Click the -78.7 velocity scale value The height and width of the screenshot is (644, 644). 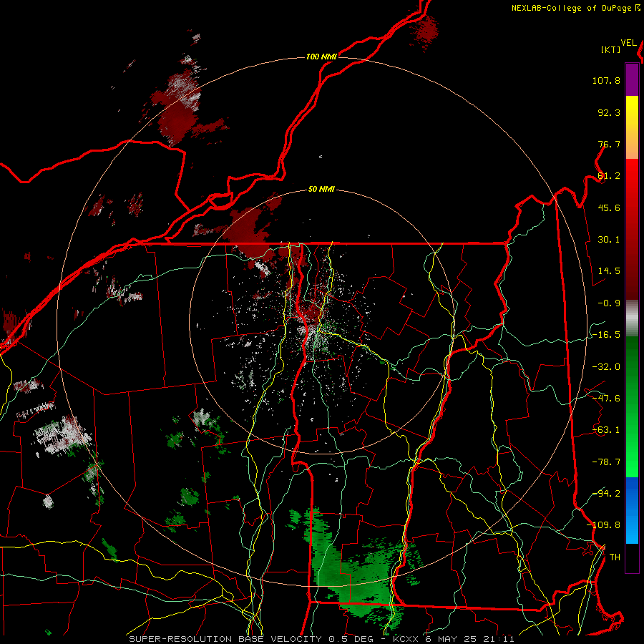tap(606, 462)
